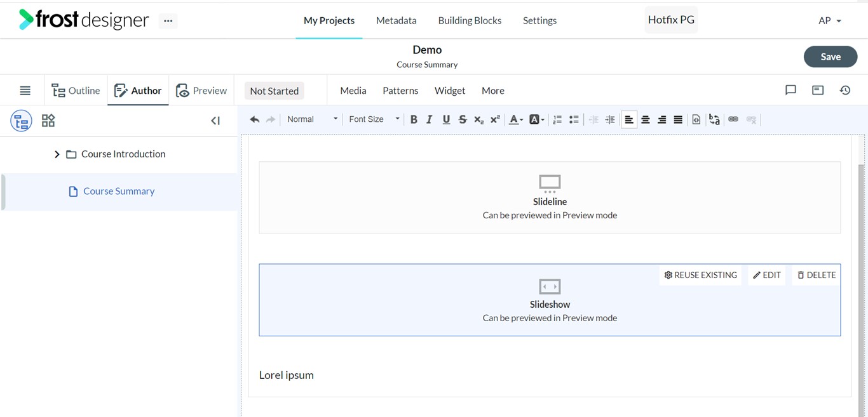Image resolution: width=868 pixels, height=417 pixels.
Task: Open the version history clock icon
Action: [x=845, y=90]
